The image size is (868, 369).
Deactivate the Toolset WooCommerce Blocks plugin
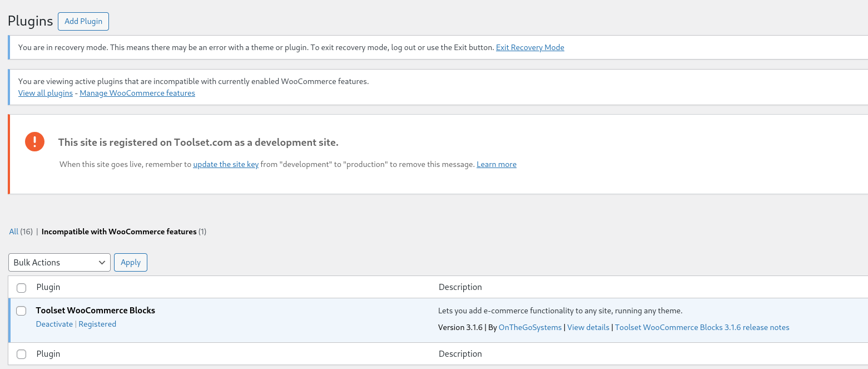tap(54, 324)
